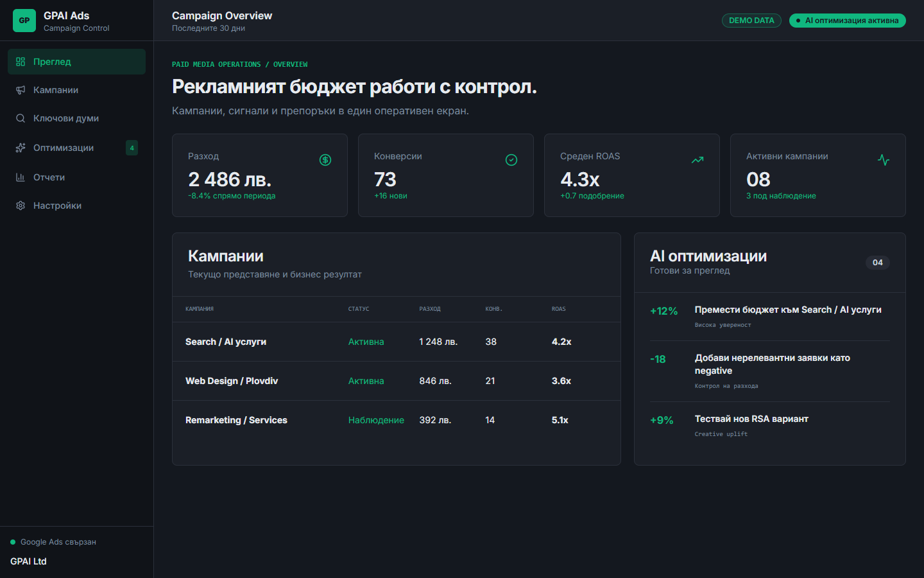Click the СТАТУС column header

[359, 309]
